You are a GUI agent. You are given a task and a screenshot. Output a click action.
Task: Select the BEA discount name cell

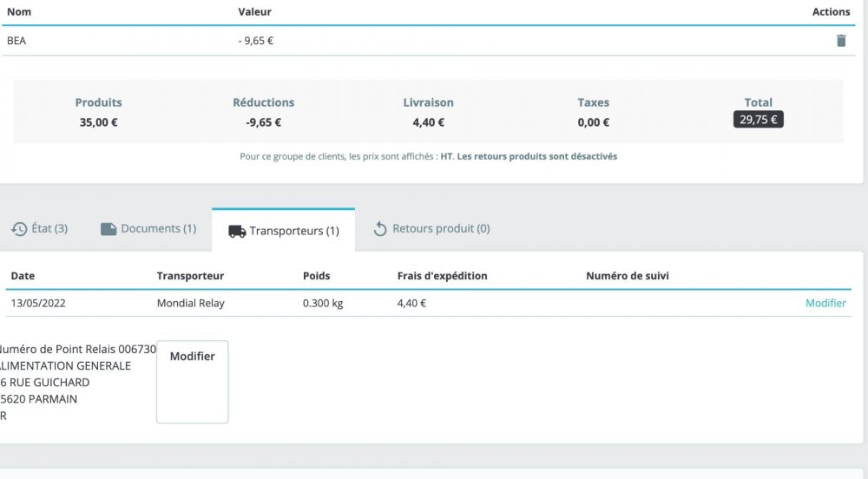coord(16,41)
